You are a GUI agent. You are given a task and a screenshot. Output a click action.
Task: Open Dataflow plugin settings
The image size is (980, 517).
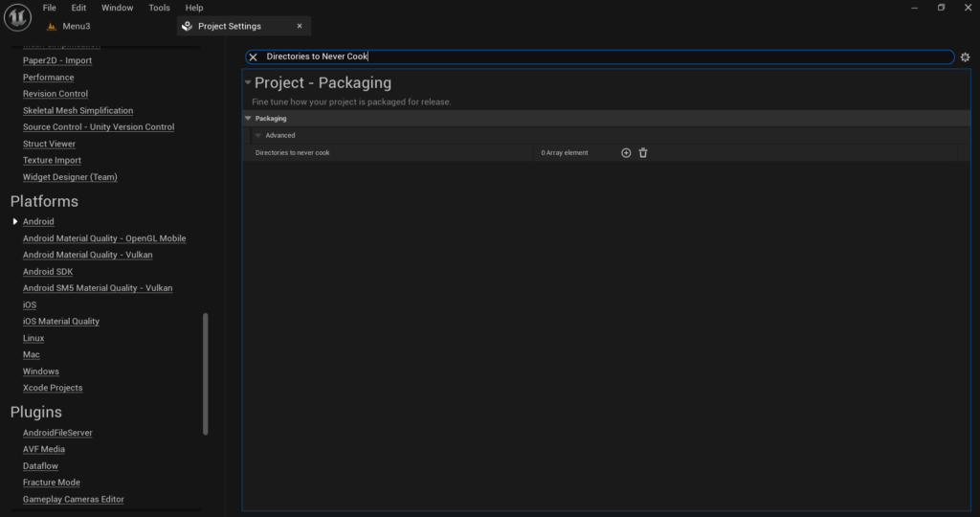pos(40,465)
